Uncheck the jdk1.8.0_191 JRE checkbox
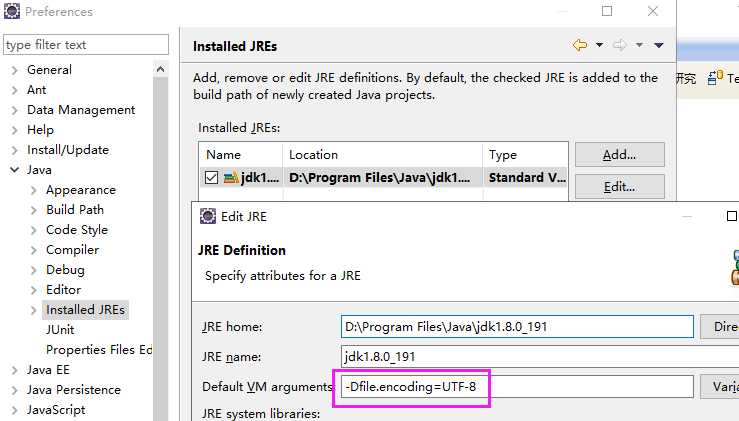739x421 pixels. [211, 178]
